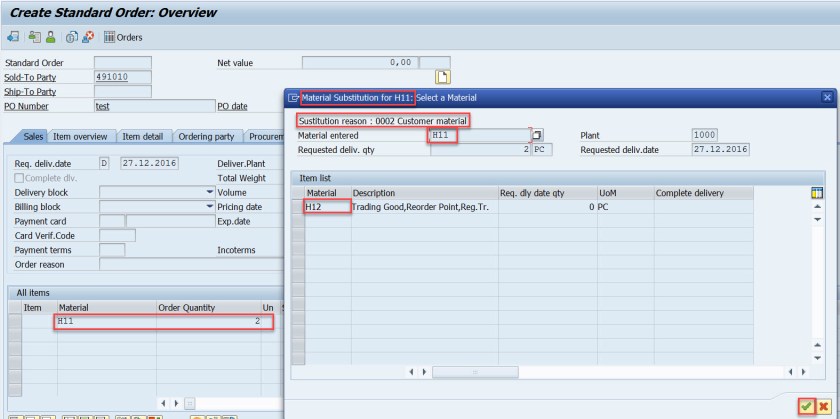Cancel dialog with red X button
Viewport: 840px width, 419px height.
click(x=823, y=407)
